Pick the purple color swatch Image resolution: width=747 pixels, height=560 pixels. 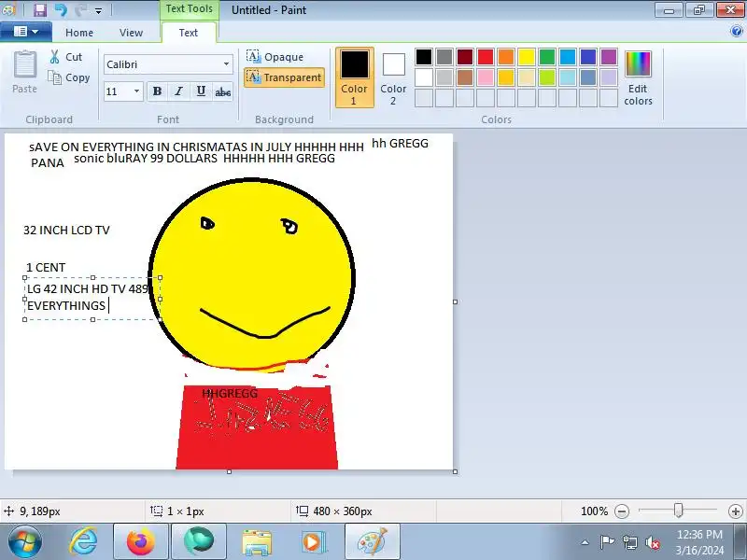[609, 57]
